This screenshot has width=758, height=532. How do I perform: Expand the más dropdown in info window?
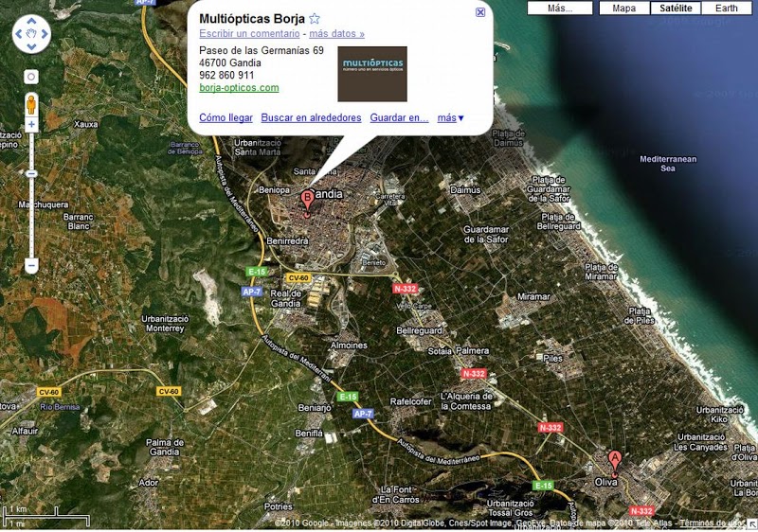450,117
